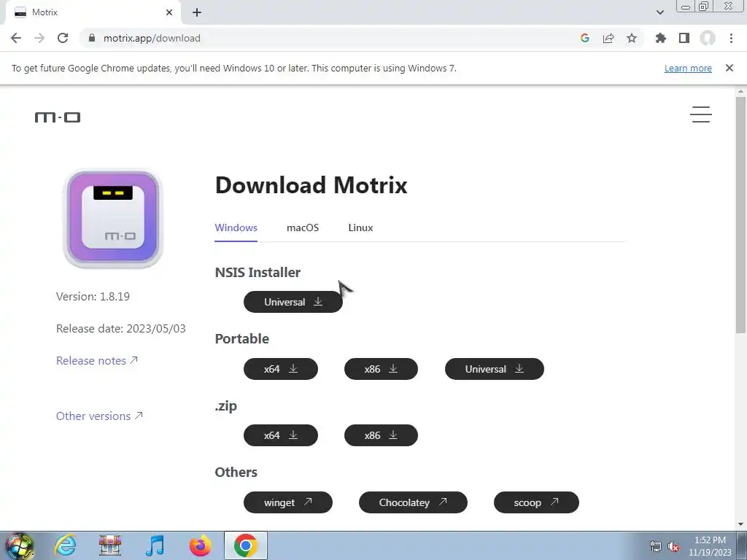Open the Chocolatey package link
747x560 pixels.
click(413, 502)
